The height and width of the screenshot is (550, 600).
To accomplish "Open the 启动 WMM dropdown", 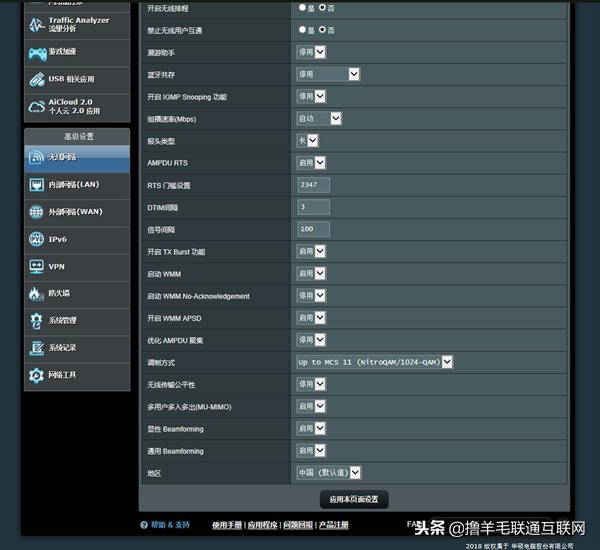I will pos(311,274).
